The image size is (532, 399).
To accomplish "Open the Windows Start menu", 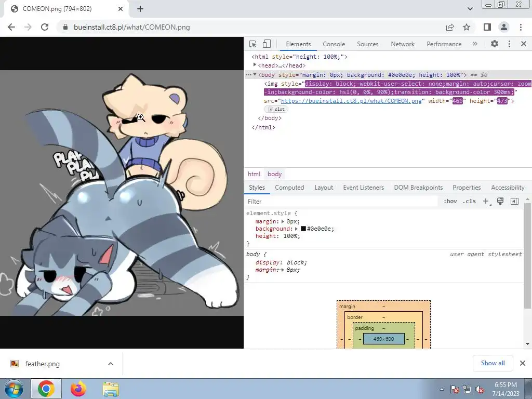I will 14,389.
